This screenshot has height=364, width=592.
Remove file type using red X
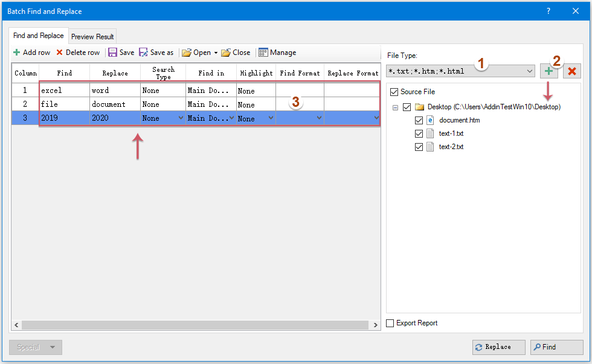571,71
